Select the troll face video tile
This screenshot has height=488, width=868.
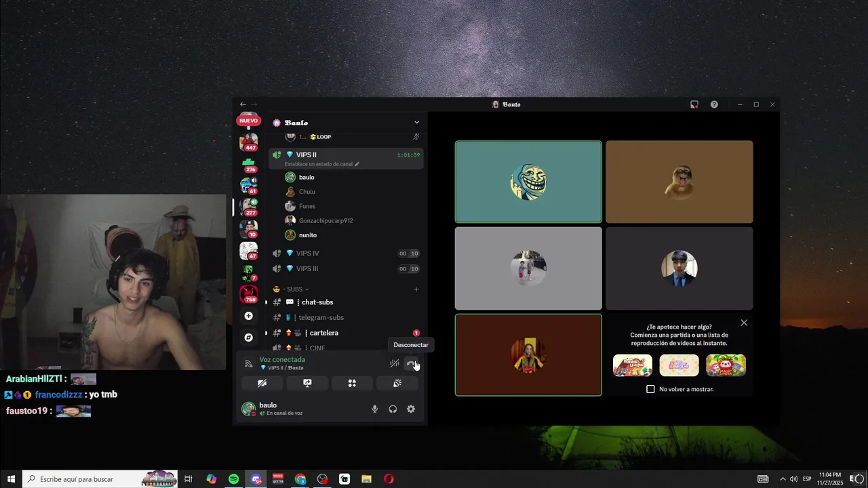[x=528, y=182]
